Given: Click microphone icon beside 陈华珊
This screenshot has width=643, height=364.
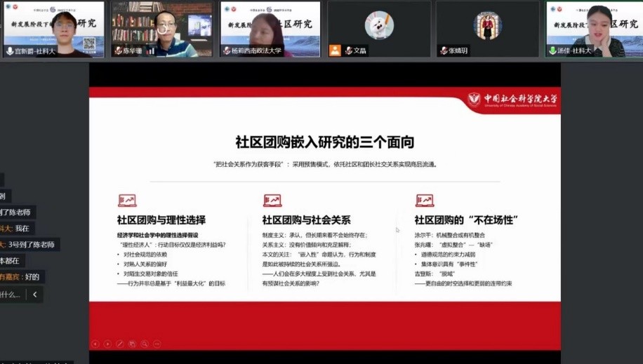Looking at the screenshot, I should tap(118, 51).
